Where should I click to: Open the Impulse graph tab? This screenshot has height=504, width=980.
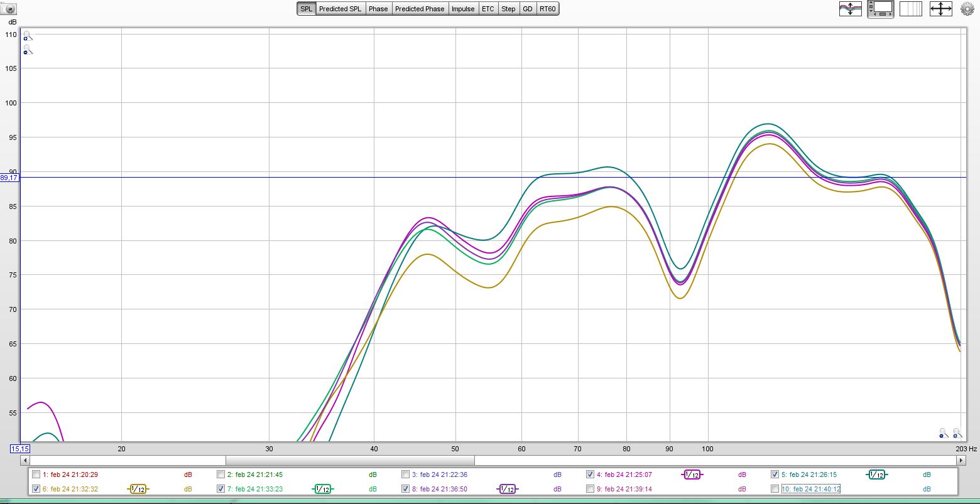click(x=463, y=9)
